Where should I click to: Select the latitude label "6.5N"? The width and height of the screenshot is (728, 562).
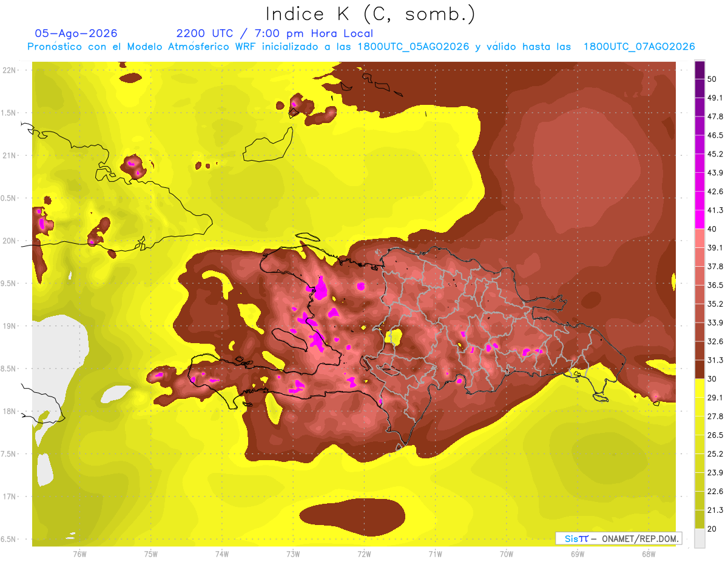point(9,540)
